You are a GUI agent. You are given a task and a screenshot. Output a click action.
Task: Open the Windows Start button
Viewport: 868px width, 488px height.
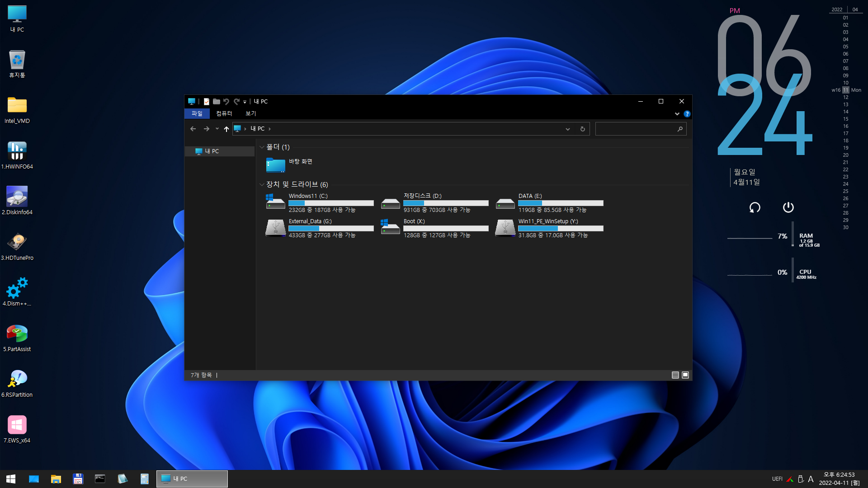11,479
